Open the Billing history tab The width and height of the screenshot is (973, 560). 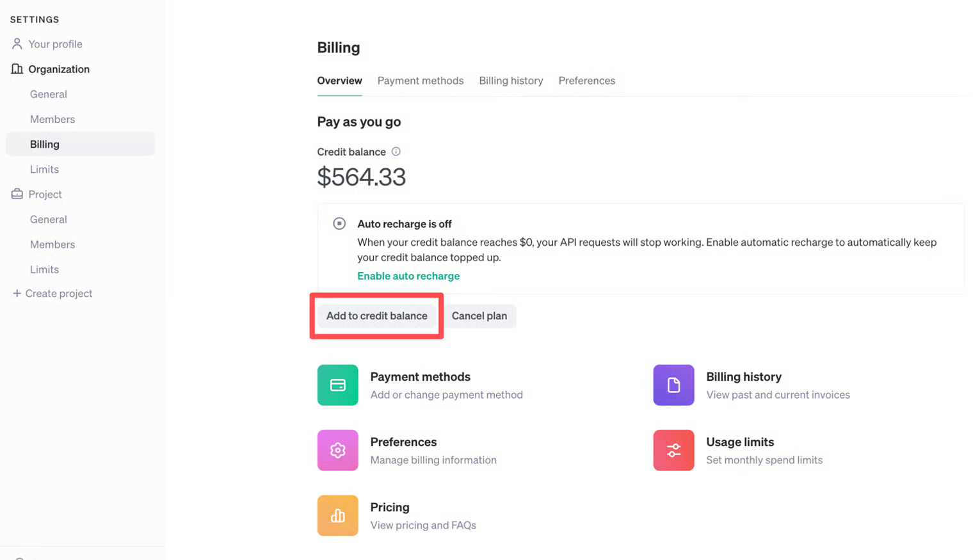point(511,81)
